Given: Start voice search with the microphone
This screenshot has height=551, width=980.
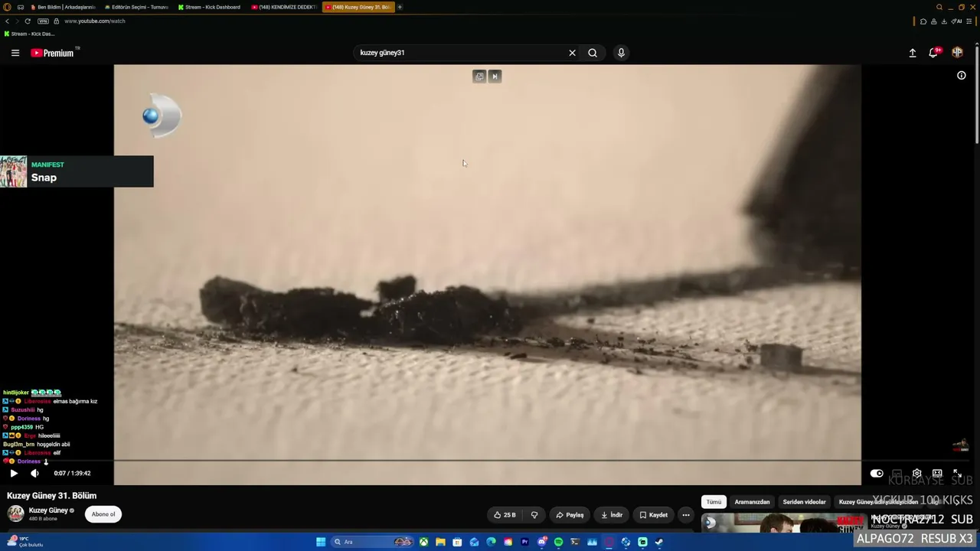Looking at the screenshot, I should tap(621, 53).
